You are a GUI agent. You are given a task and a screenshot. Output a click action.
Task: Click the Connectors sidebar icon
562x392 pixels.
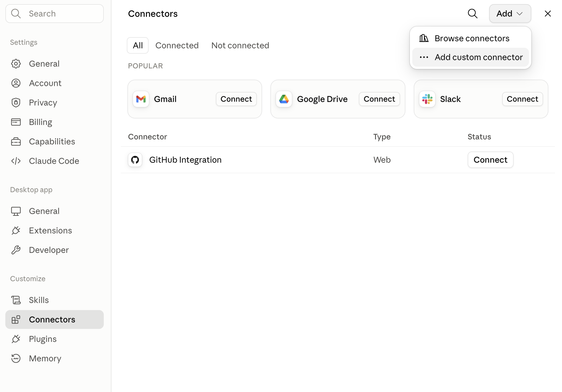16,319
